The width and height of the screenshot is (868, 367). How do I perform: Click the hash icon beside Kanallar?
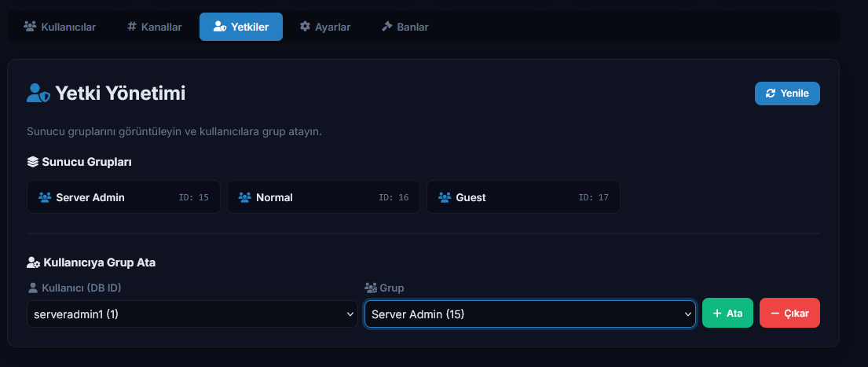pos(132,27)
